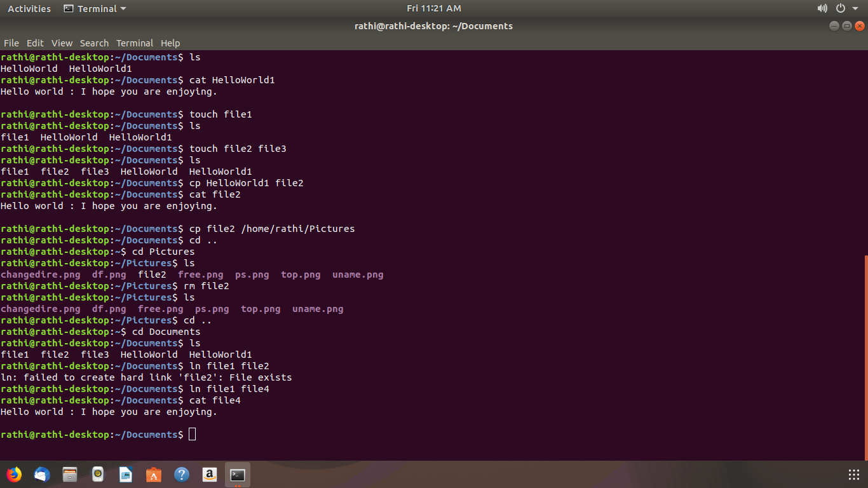Minimize the terminal window
Viewport: 868px width, 488px height.
point(834,26)
